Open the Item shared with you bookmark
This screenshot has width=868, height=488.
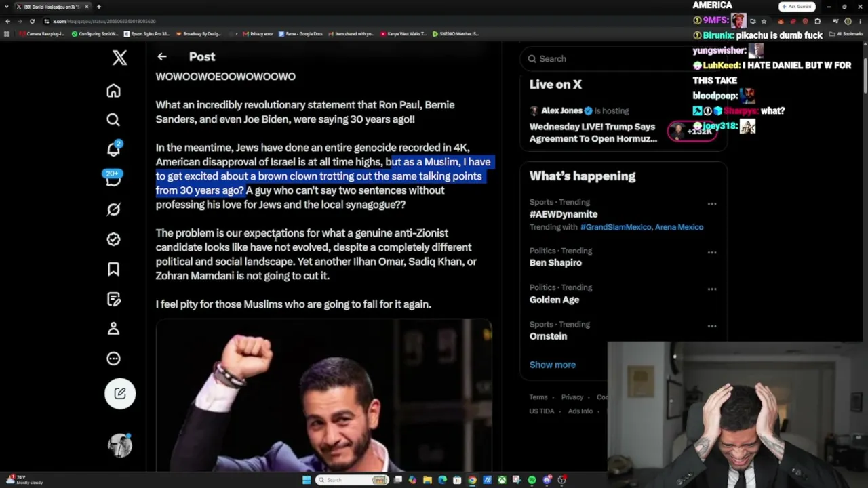click(351, 34)
